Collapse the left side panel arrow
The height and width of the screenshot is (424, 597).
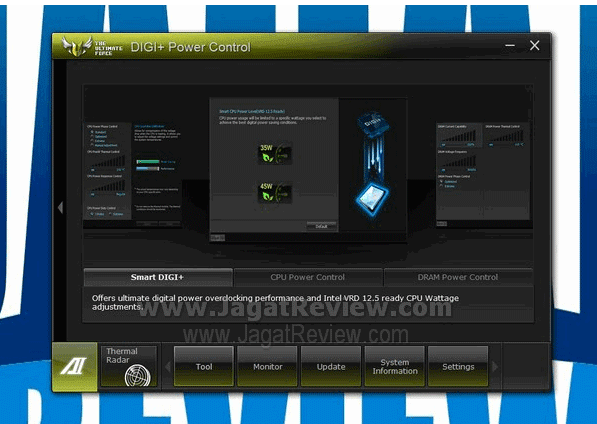click(x=60, y=207)
